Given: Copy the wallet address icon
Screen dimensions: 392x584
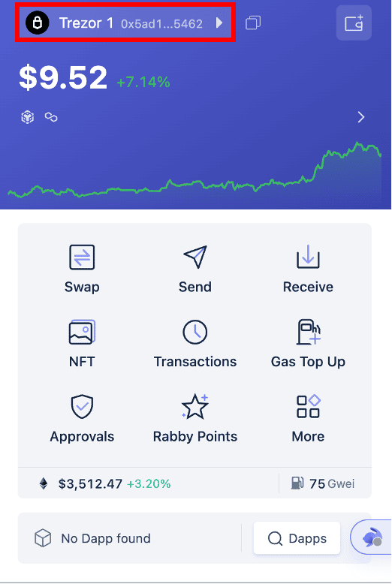Looking at the screenshot, I should 253,23.
